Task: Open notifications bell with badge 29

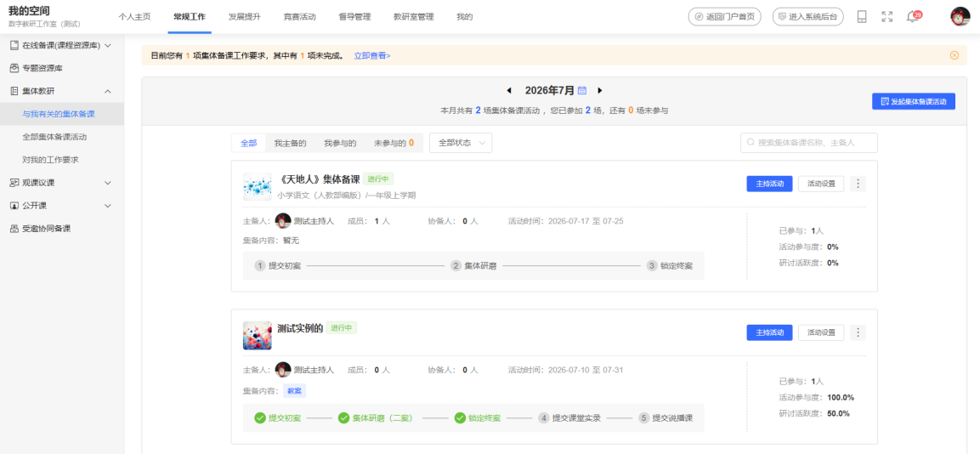Action: (913, 17)
